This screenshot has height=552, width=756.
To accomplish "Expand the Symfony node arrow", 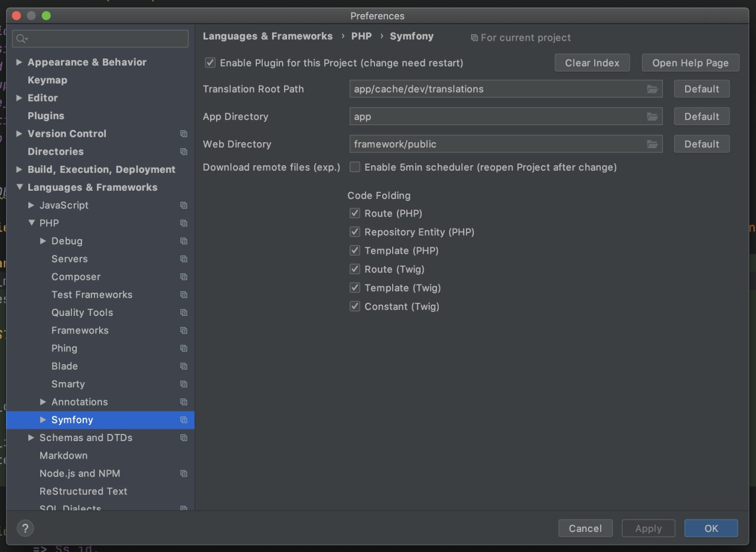I will [43, 420].
